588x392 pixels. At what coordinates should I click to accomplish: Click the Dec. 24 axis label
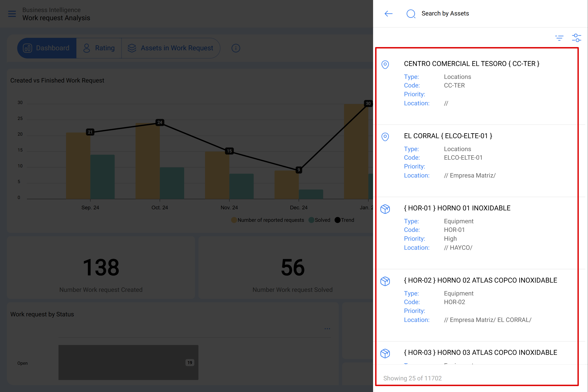coord(299,208)
